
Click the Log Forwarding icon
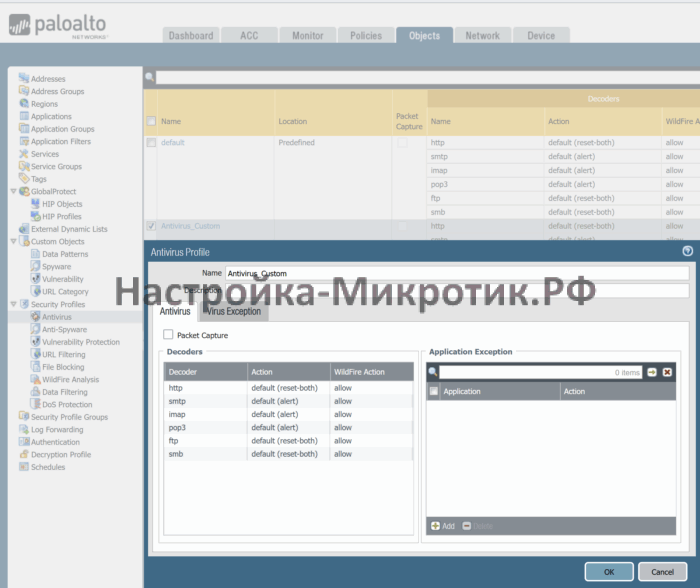[x=24, y=429]
